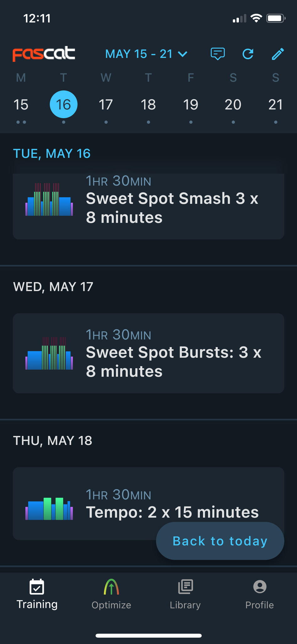Tap the Training calendar icon
Viewport: 297px width, 644px height.
[x=37, y=587]
